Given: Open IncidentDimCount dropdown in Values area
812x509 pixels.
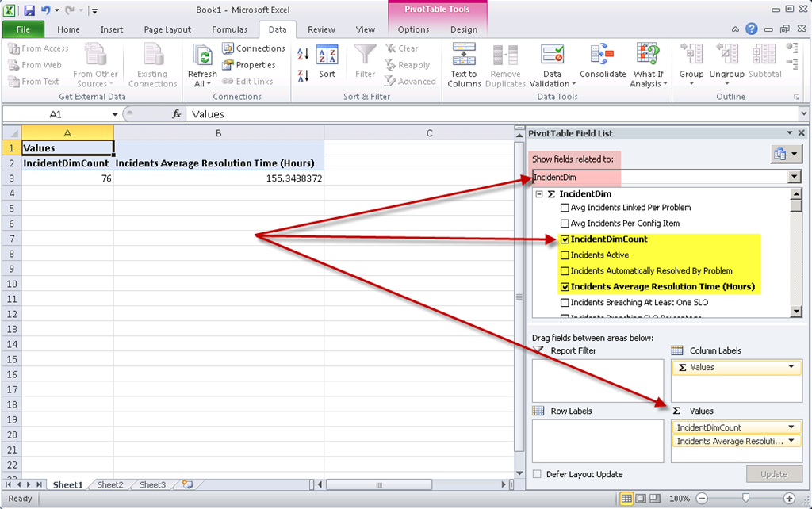Looking at the screenshot, I should (791, 427).
